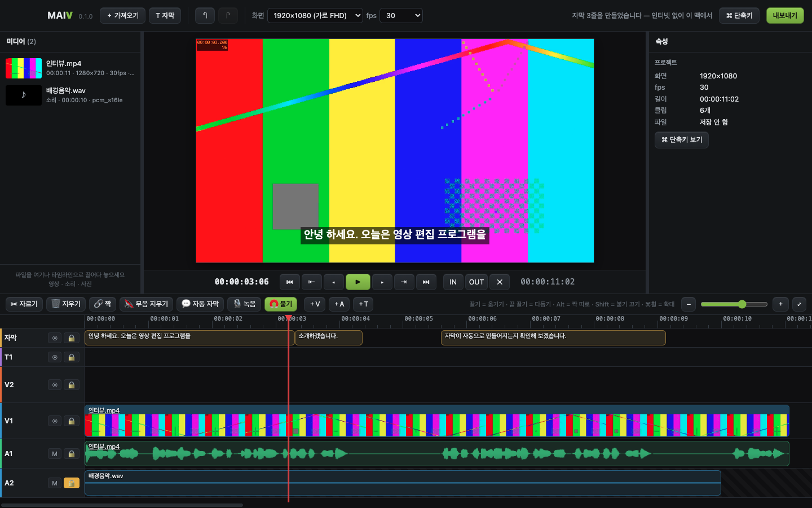Viewport: 812px width, 508px height.
Task: Run 자동 자막 auto captions
Action: click(x=200, y=304)
